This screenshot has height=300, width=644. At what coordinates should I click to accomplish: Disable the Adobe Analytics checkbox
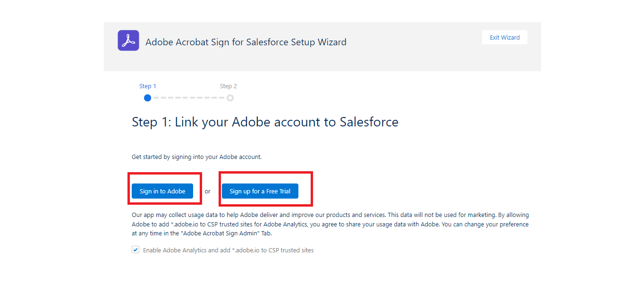(136, 250)
